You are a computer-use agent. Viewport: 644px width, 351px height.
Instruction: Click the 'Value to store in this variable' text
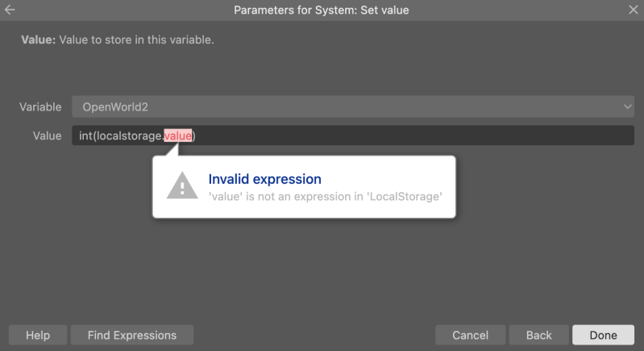(136, 40)
